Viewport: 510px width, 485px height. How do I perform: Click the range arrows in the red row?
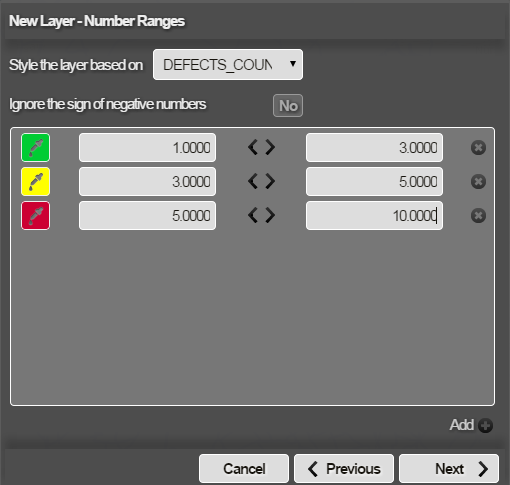(x=262, y=215)
